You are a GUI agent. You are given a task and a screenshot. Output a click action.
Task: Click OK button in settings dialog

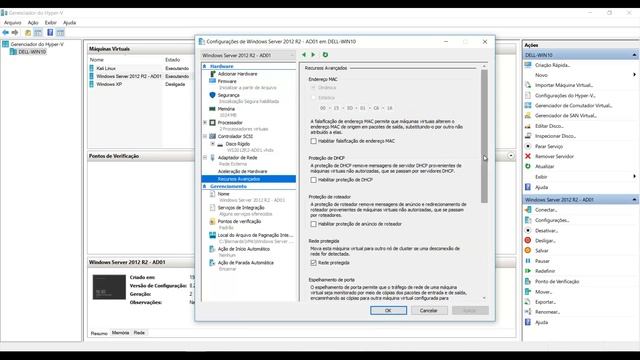coord(388,311)
